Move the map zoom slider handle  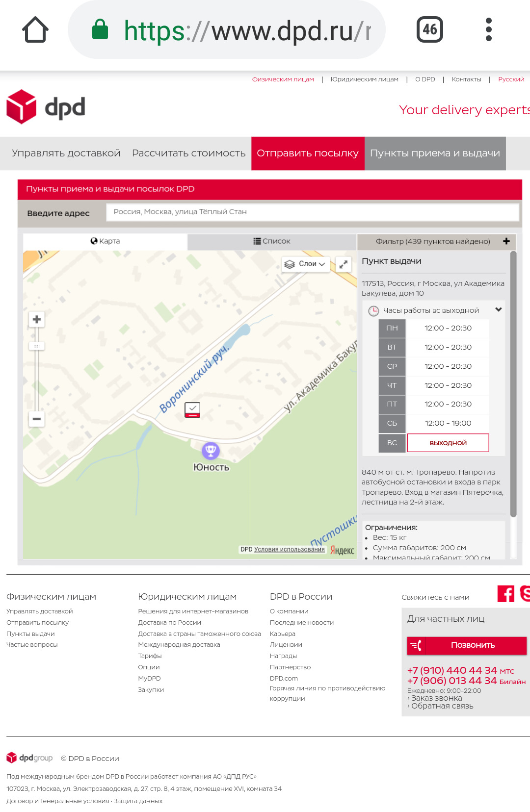tap(37, 346)
